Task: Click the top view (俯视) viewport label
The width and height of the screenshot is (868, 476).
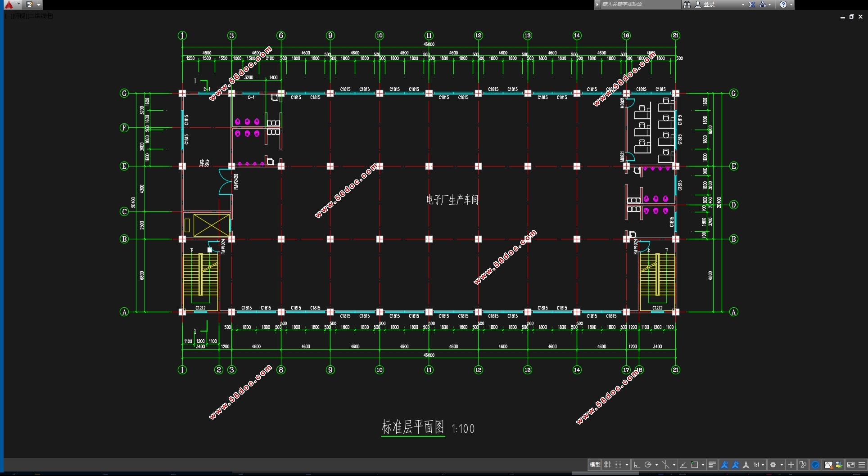Action: [x=20, y=16]
